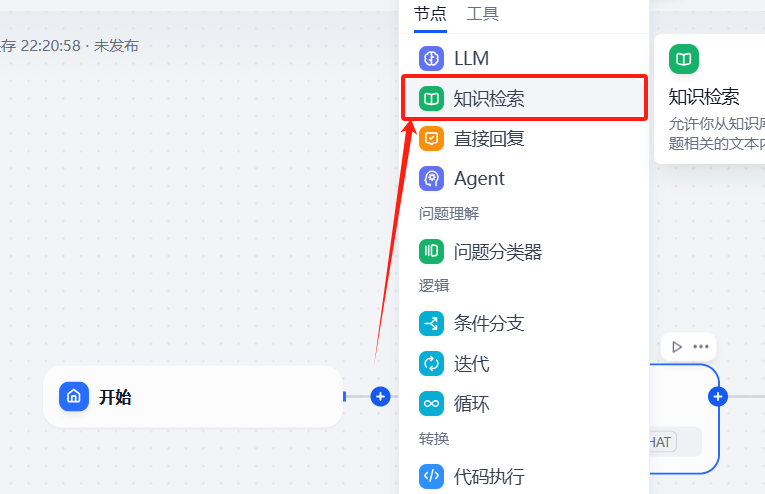Pick the 问题分类器 classifier icon
The height and width of the screenshot is (494, 765).
pos(431,251)
